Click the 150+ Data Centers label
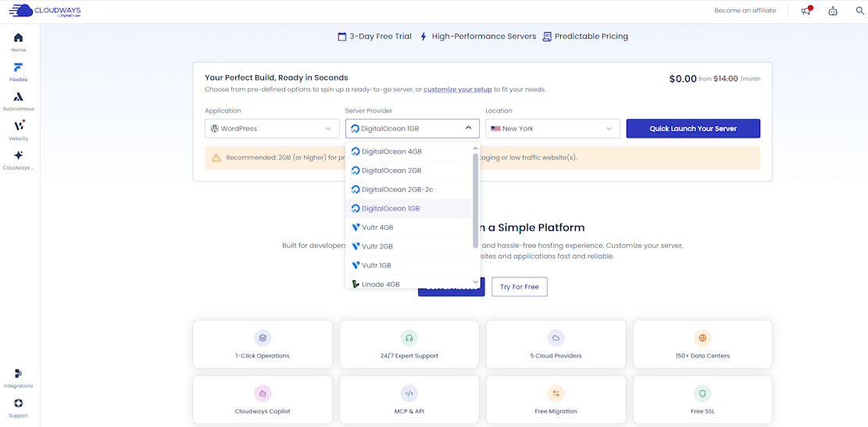The height and width of the screenshot is (427, 868). (702, 356)
